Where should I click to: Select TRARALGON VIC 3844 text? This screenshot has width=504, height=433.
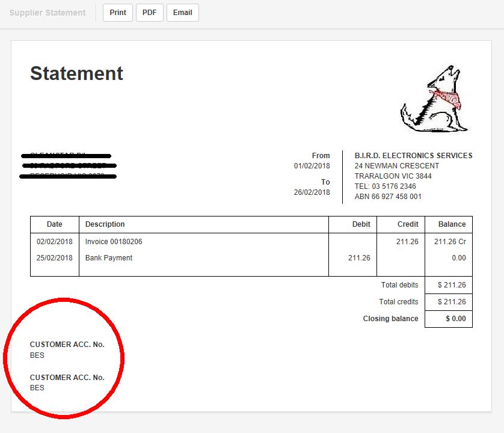click(x=393, y=176)
